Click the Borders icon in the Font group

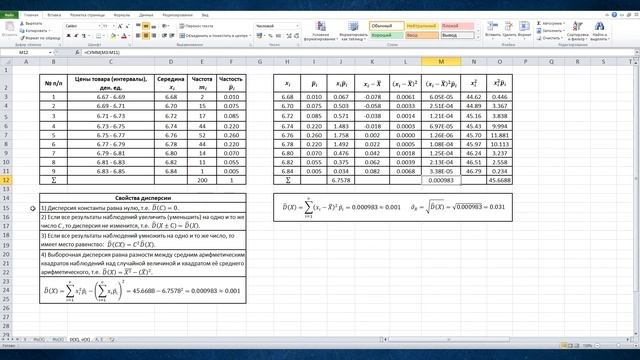click(x=98, y=36)
